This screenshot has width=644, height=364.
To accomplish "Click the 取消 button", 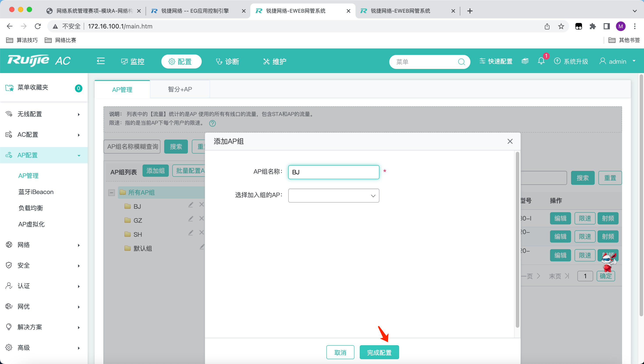I will tap(340, 352).
